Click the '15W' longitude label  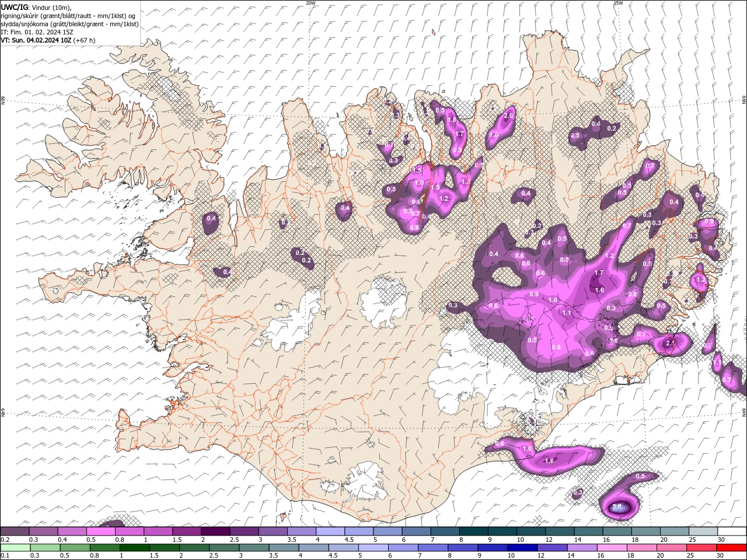618,3
